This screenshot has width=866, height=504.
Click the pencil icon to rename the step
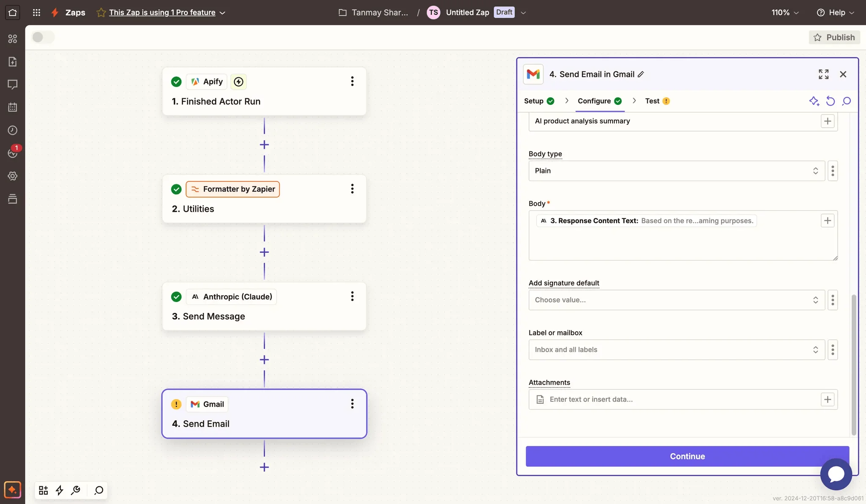[641, 74]
